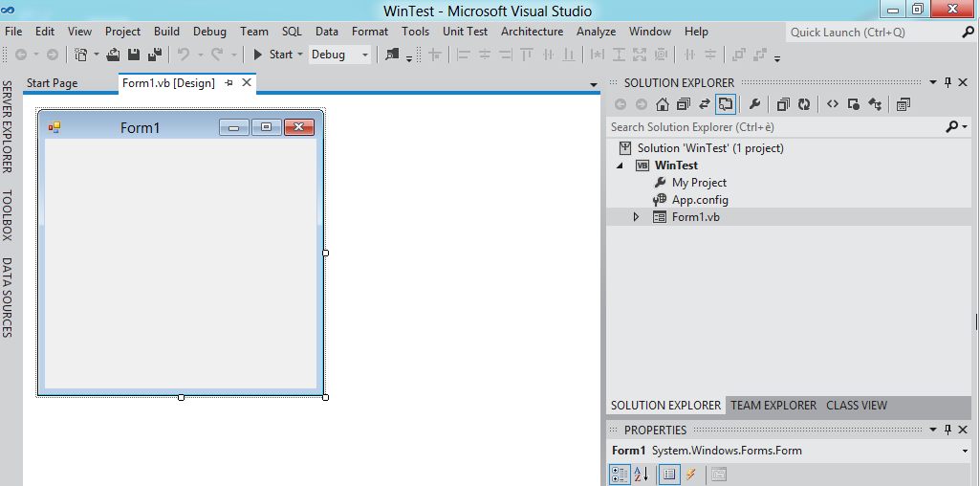Click Home icon in Solution Explorer
980x486 pixels.
663,104
